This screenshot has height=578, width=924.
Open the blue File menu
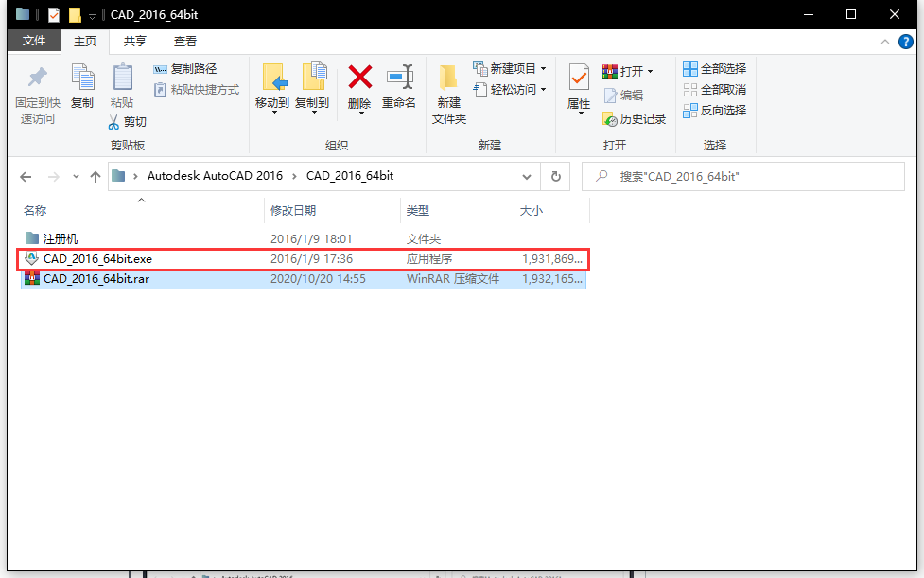coord(34,42)
